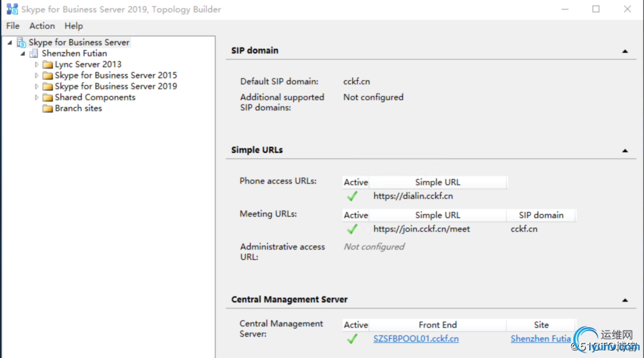This screenshot has width=644, height=358.
Task: Open the Help menu
Action: pyautogui.click(x=73, y=26)
